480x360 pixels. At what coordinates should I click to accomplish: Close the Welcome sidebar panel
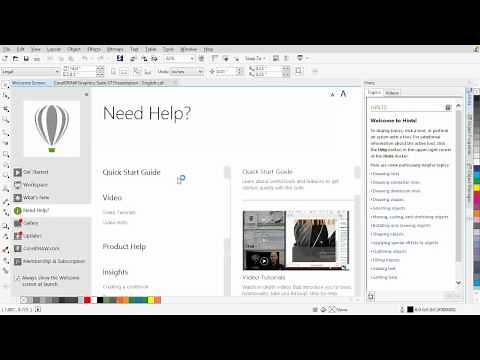[x=86, y=95]
